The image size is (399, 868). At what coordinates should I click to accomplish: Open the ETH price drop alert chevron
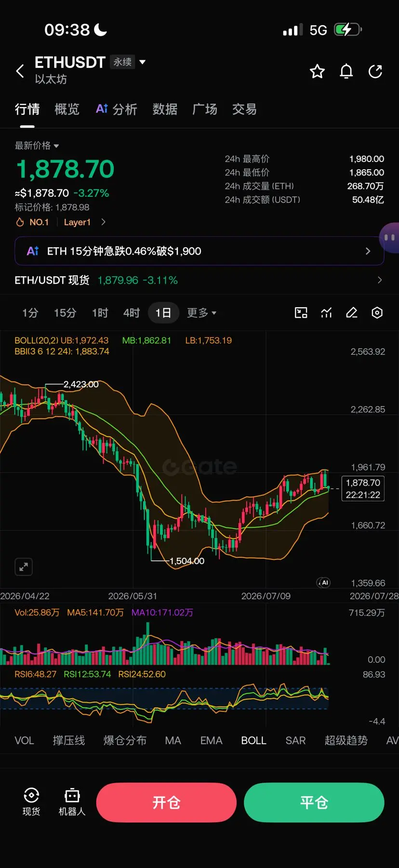point(368,251)
